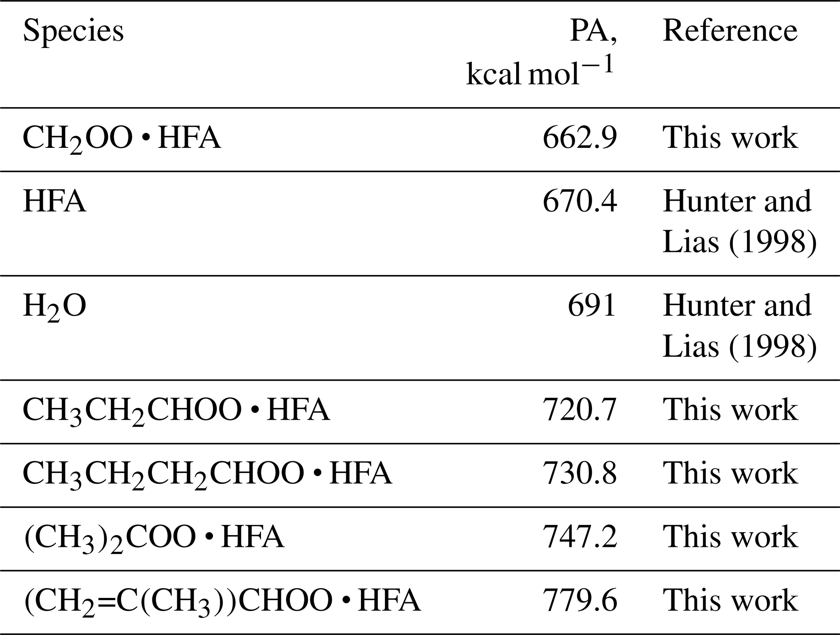The width and height of the screenshot is (840, 635).
Task: Click the 662.9 PA value
Action: click(580, 138)
